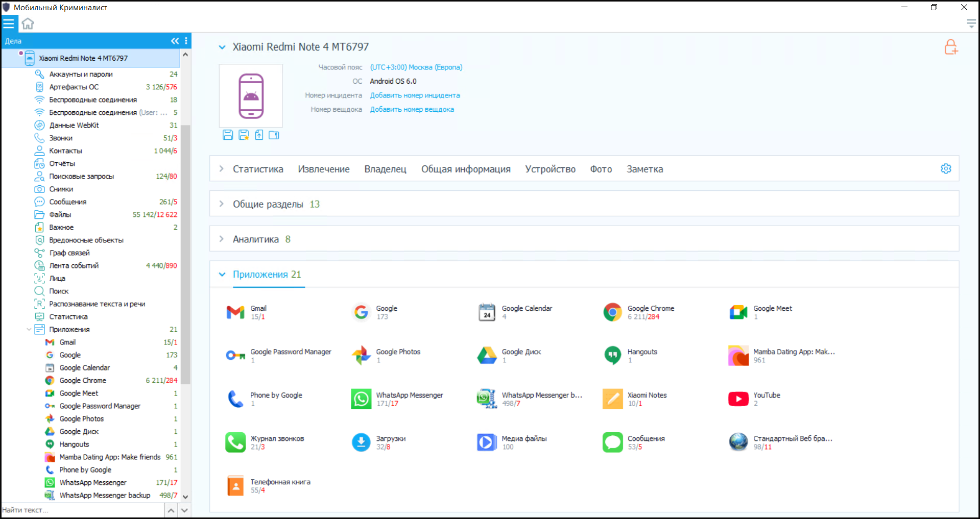
Task: Open the hamburger main menu
Action: [9, 23]
